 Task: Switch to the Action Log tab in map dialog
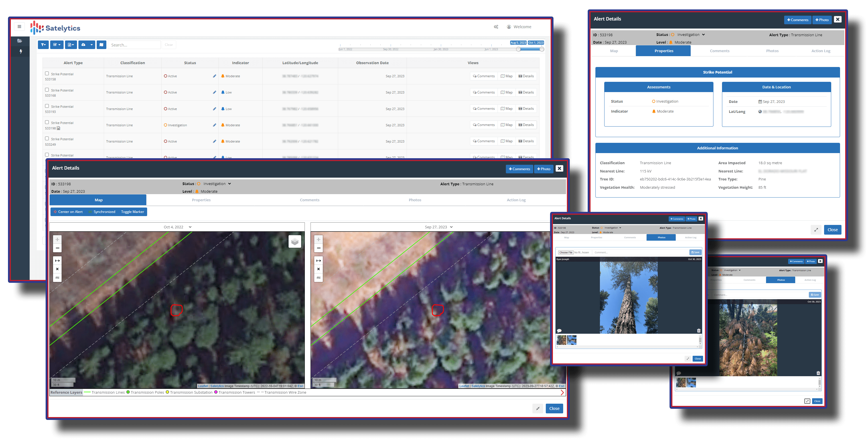(516, 200)
